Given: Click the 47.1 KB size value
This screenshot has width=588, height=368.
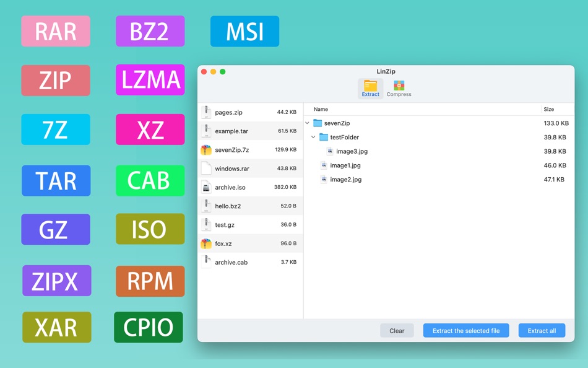Looking at the screenshot, I should click(x=554, y=180).
